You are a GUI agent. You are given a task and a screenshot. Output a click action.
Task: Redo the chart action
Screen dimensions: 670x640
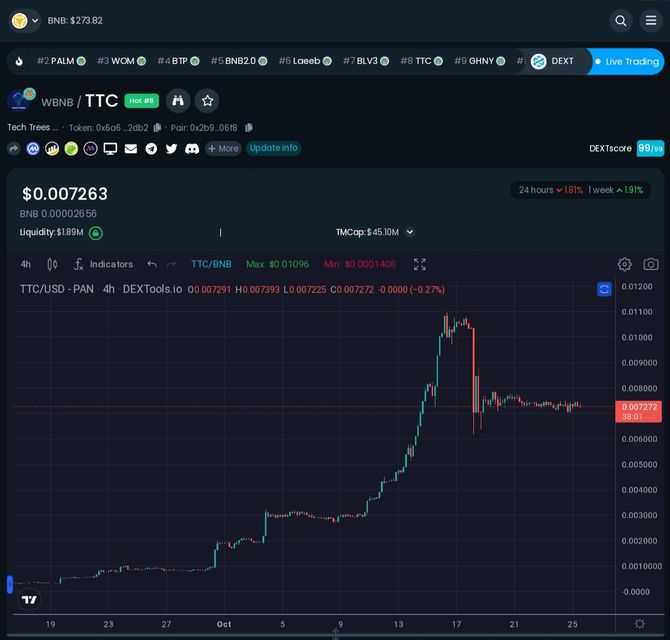click(171, 264)
